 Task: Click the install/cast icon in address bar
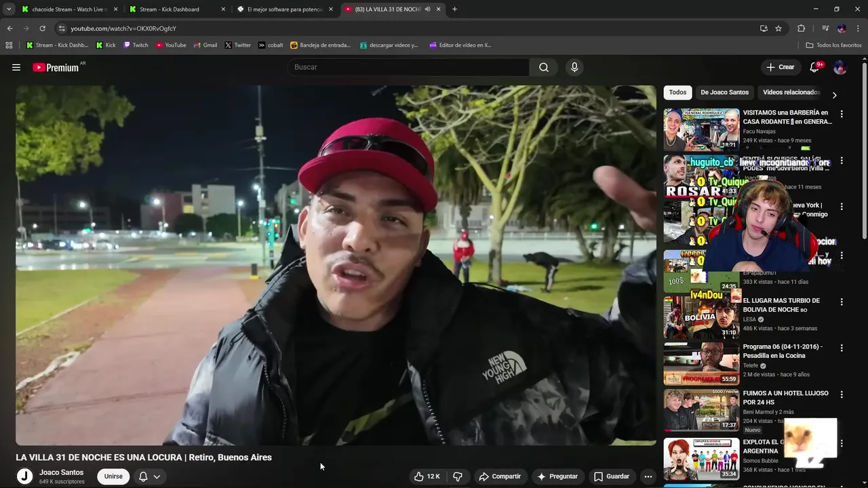[x=764, y=28]
